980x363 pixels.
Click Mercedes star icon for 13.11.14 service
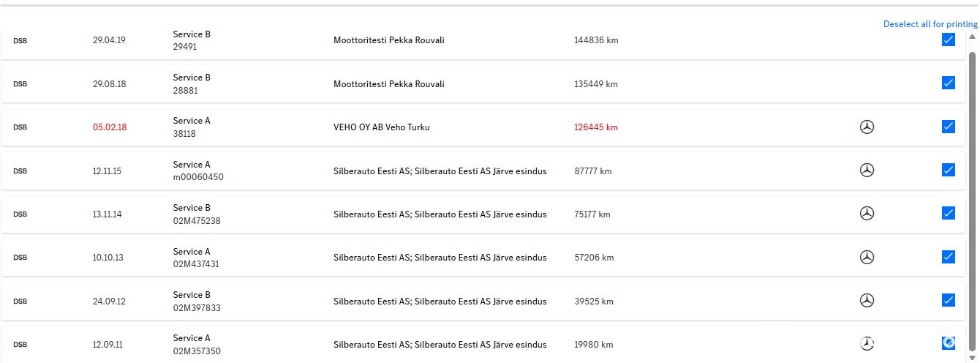[867, 214]
